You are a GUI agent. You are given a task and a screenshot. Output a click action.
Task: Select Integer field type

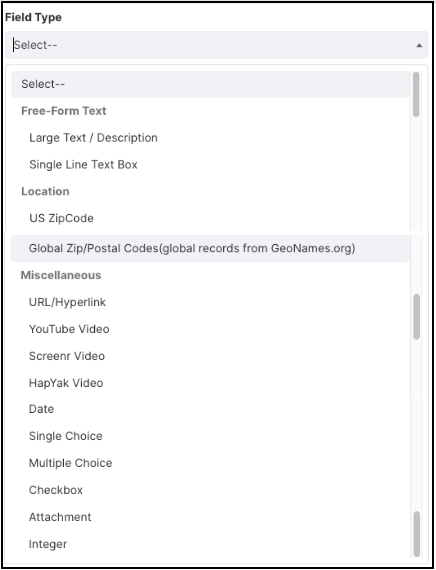(210, 544)
